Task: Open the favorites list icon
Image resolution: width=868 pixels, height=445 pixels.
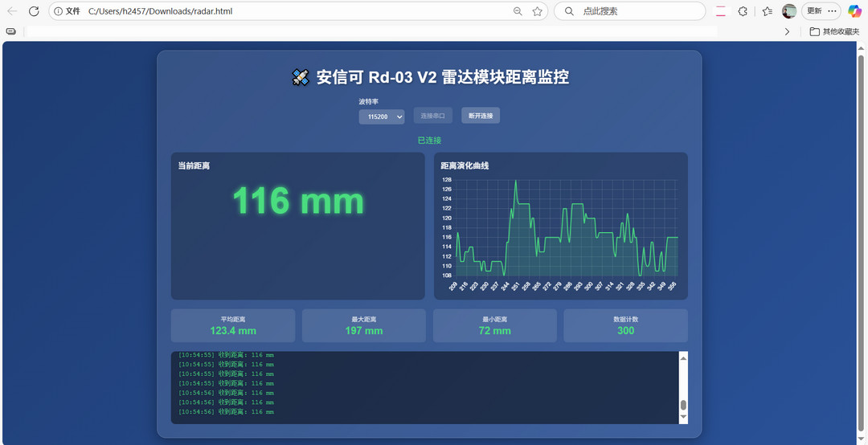Action: (x=767, y=11)
